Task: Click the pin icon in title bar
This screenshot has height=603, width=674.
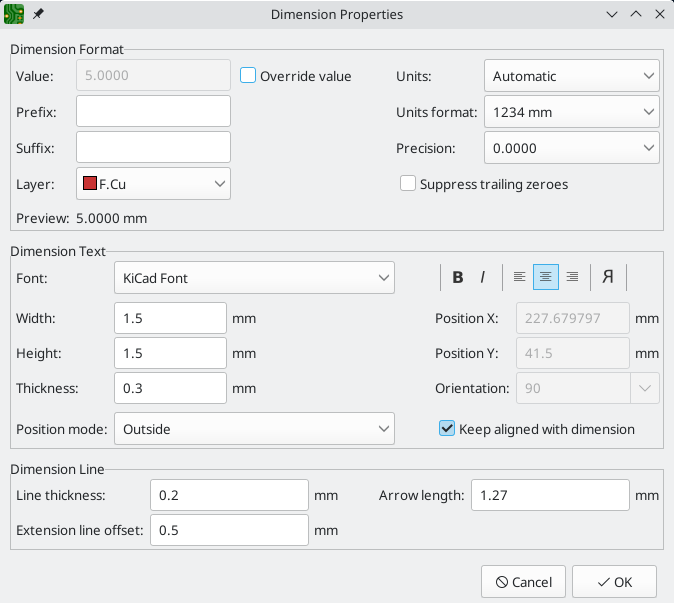Action: point(38,15)
